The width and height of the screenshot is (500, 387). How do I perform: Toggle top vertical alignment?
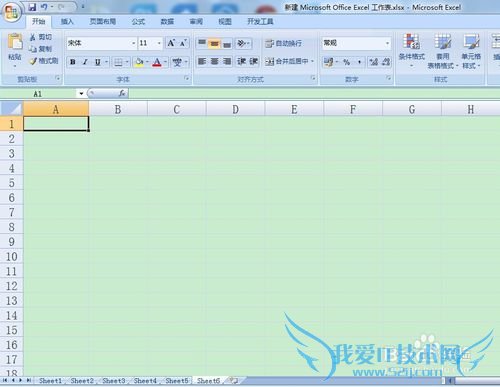[202, 43]
